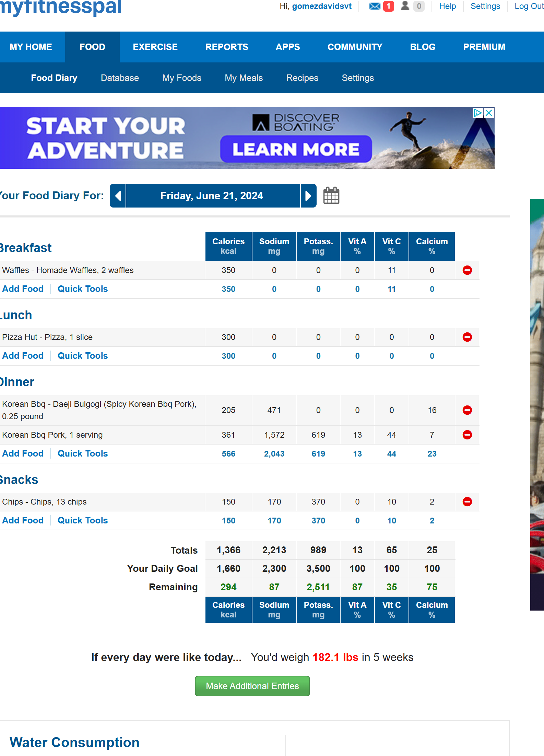Remove the Waffles breakfast entry

click(467, 270)
